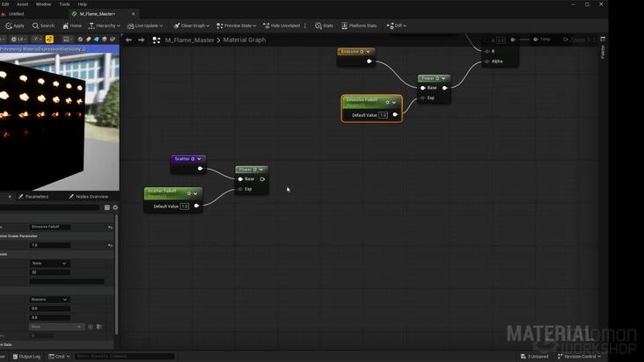Screen dimensions: 644x362
Task: Open the Clean Graph dropdown
Action: tap(192, 25)
